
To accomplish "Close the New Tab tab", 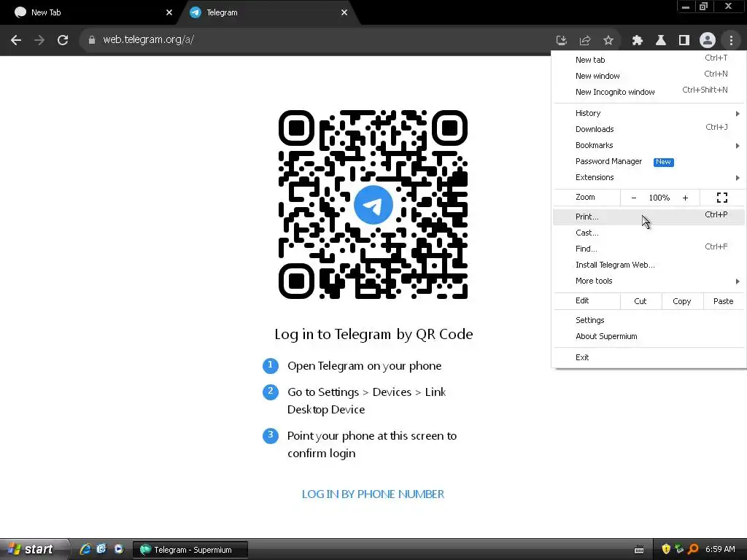I will [169, 12].
